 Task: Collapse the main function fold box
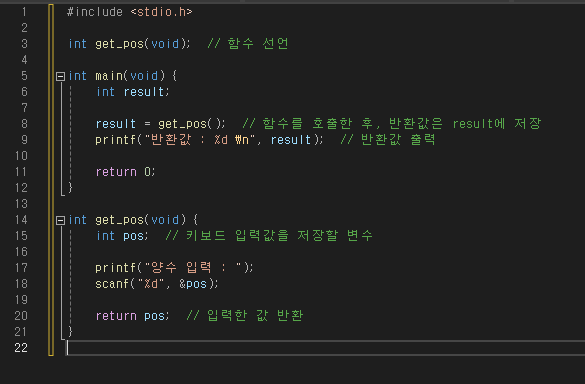(60, 77)
